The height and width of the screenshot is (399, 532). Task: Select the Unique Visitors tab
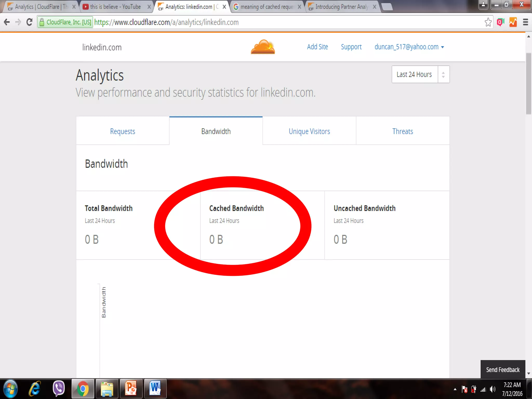pos(309,131)
